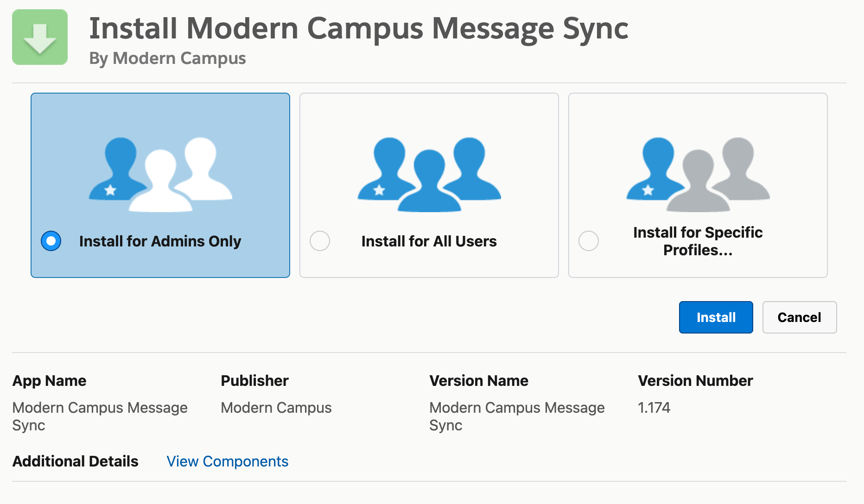Screen dimensions: 864x504
Task: Click the Admins Only people icon
Action: tap(160, 174)
